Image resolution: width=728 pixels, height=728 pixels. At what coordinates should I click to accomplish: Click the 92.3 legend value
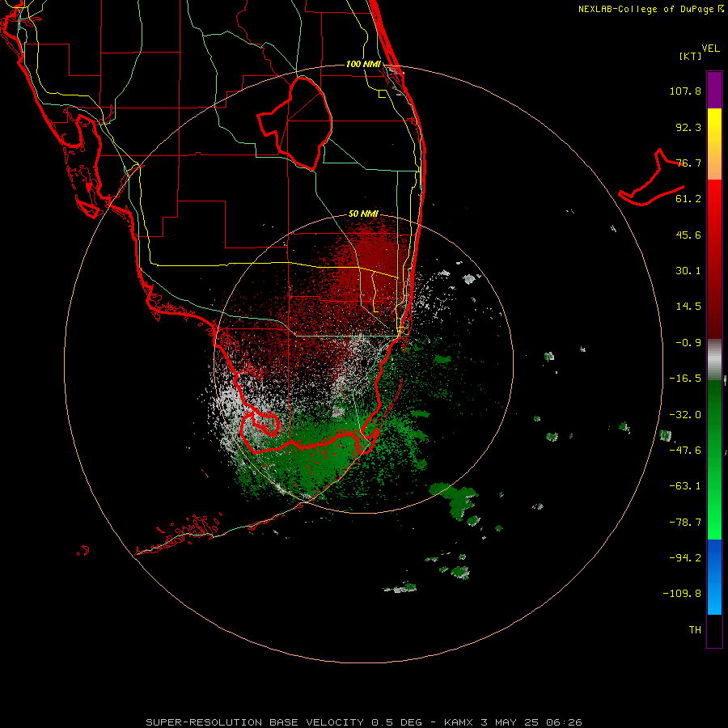pos(688,127)
